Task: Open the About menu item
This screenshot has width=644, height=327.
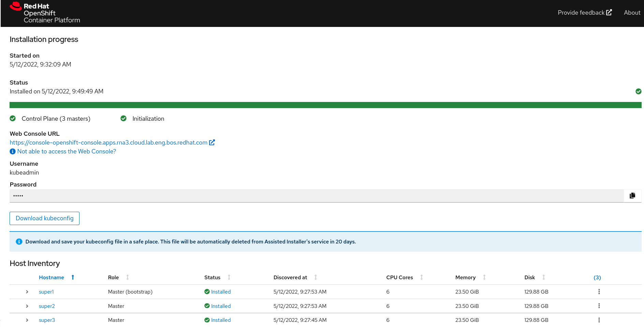Action: point(632,13)
